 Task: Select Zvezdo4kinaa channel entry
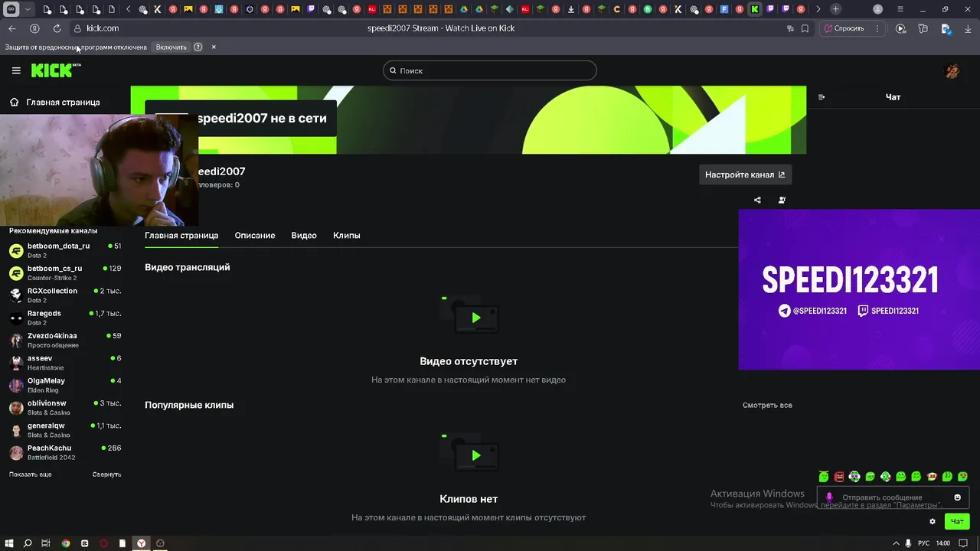(65, 340)
